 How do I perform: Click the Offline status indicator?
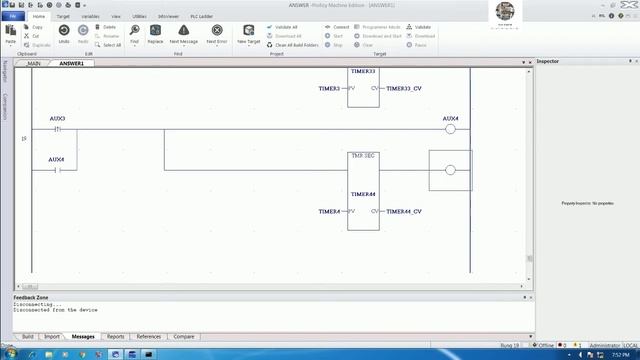coord(543,345)
